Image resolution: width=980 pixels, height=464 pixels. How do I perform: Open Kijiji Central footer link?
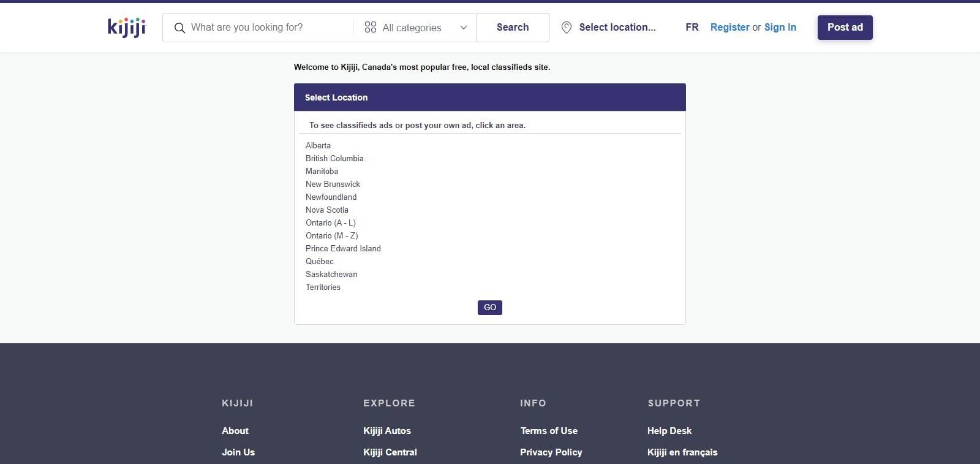point(390,452)
